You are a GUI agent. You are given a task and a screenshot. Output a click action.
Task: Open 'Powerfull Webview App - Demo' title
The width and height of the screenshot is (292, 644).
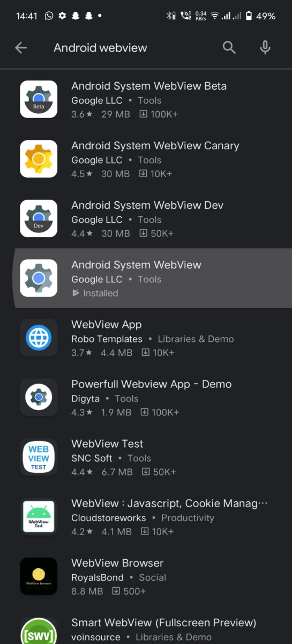pos(152,384)
